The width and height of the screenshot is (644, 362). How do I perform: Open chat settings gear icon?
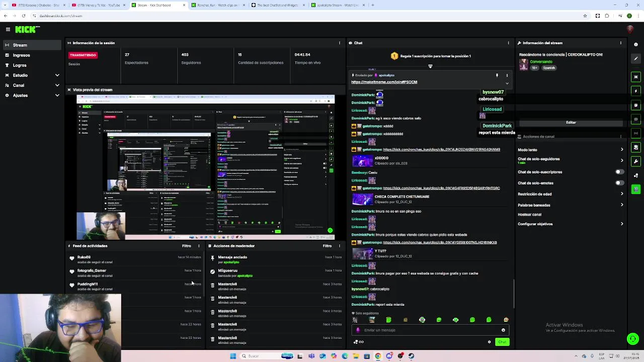click(x=489, y=342)
